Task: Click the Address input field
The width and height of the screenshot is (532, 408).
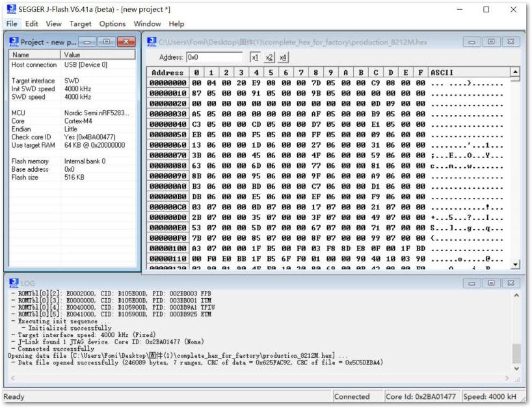Action: 215,57
